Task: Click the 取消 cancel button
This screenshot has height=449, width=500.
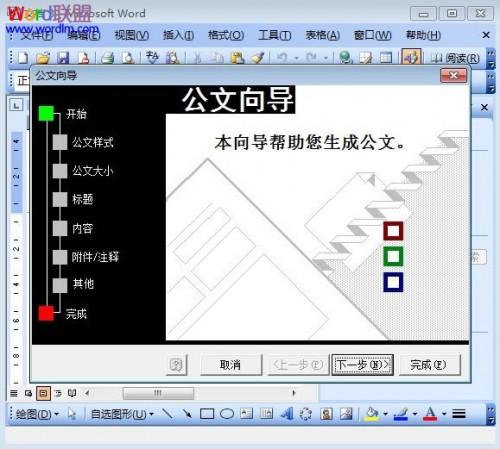Action: pos(231,365)
